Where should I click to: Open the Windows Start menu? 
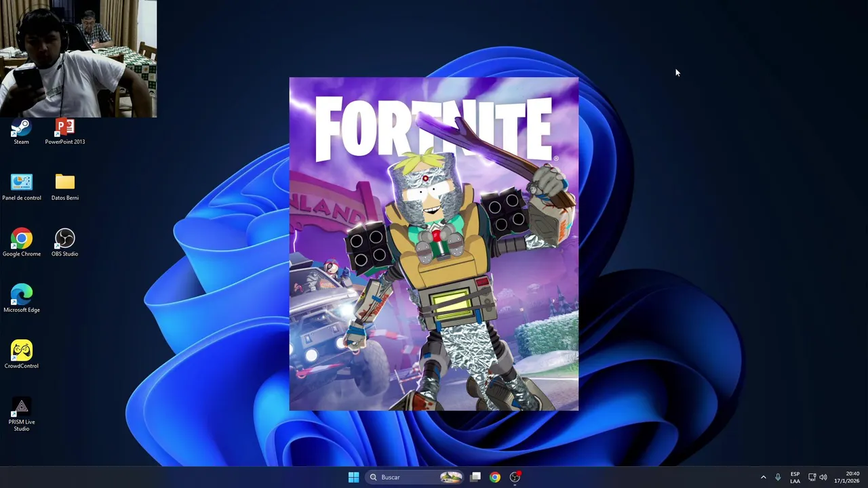[353, 477]
